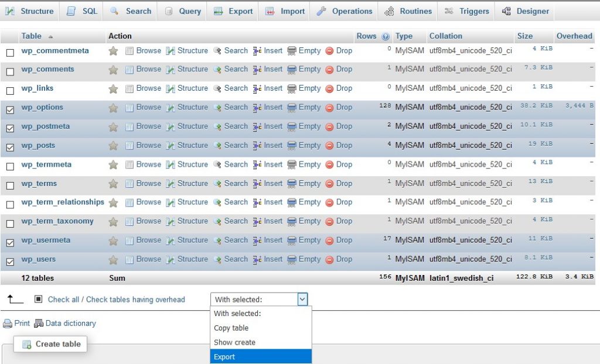
Task: Click the Empty icon in wp_terms row
Action: click(x=292, y=184)
